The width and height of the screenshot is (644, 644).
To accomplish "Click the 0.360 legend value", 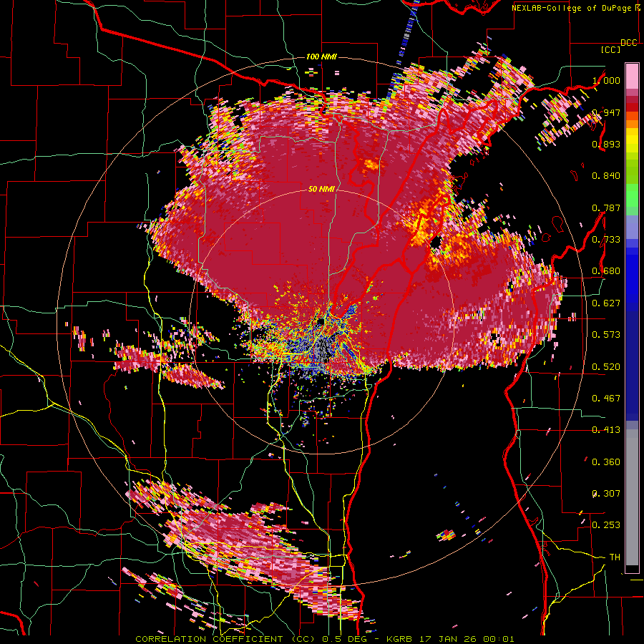I will coord(606,462).
